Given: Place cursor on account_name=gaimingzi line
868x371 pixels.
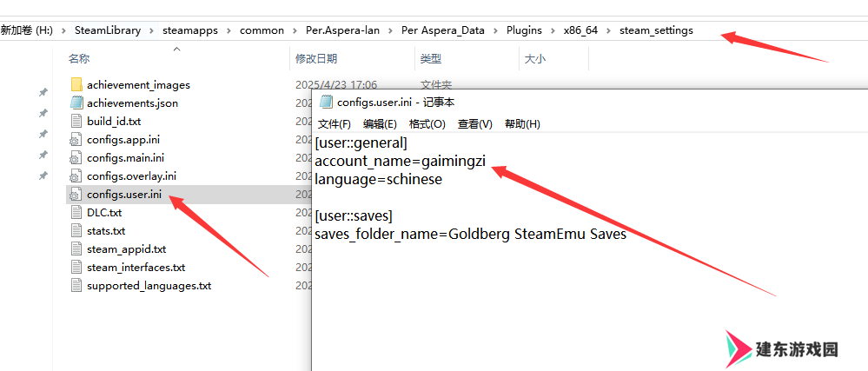Looking at the screenshot, I should 401,162.
